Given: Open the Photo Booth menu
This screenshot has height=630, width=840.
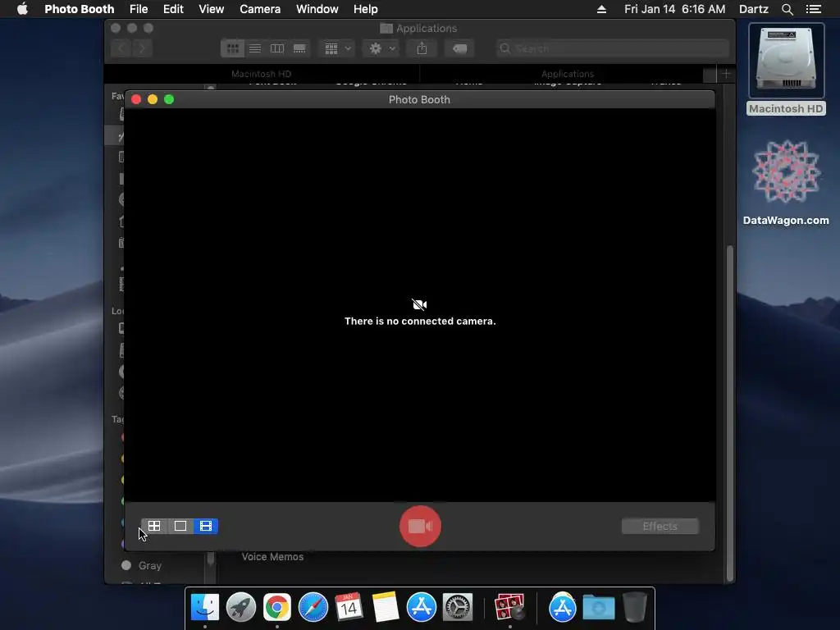Looking at the screenshot, I should click(80, 9).
